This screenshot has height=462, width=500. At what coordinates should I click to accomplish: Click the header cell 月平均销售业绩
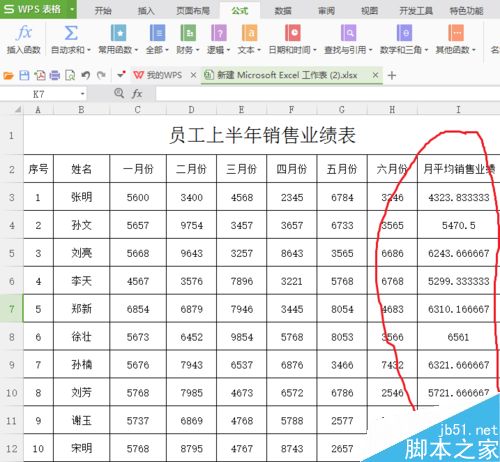point(459,169)
